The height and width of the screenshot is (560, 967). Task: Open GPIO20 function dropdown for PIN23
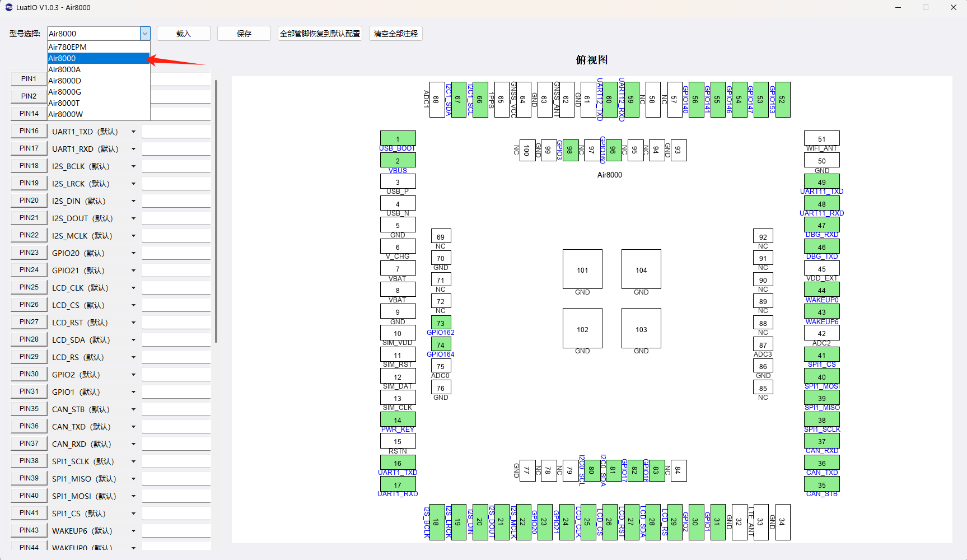(133, 253)
